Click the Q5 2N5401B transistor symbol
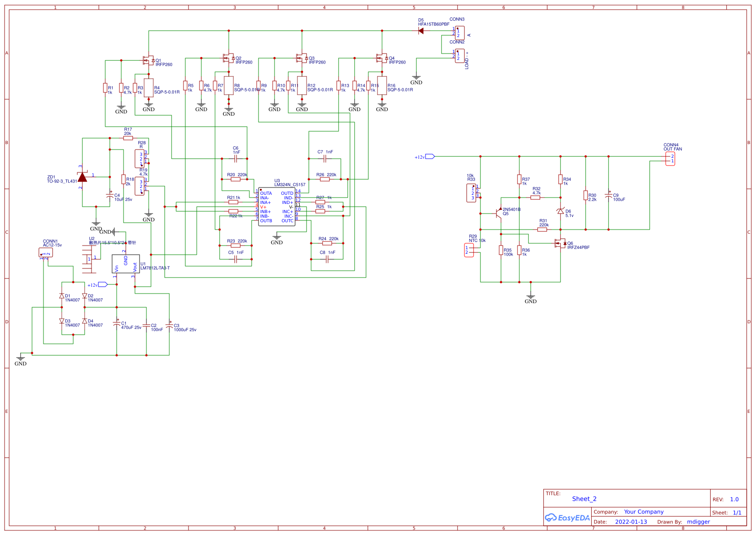The image size is (756, 535). pos(499,213)
